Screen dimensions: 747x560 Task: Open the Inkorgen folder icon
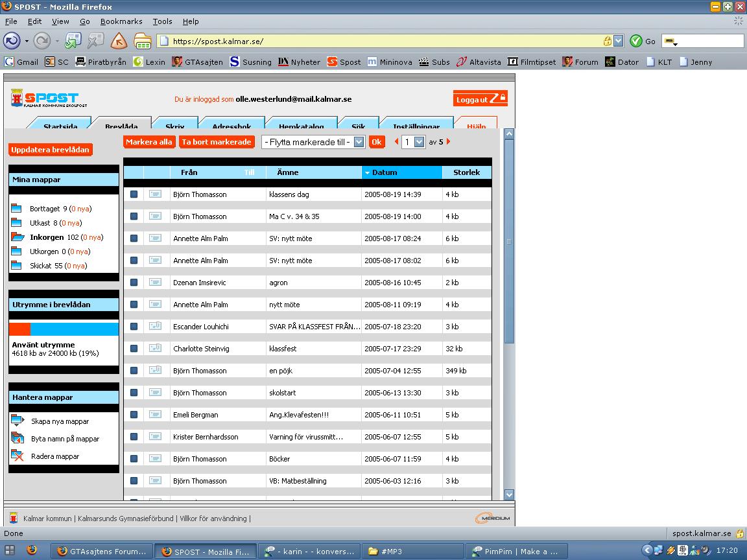pyautogui.click(x=17, y=237)
